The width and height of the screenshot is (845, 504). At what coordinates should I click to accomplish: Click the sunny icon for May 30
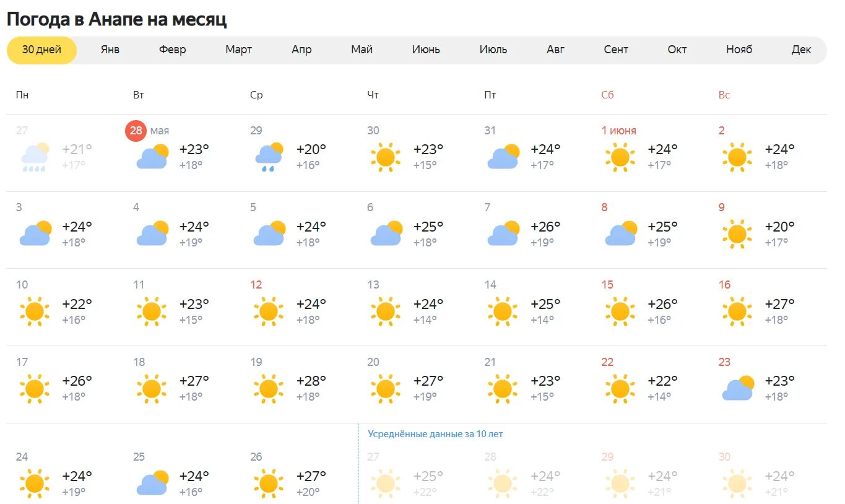(x=386, y=157)
